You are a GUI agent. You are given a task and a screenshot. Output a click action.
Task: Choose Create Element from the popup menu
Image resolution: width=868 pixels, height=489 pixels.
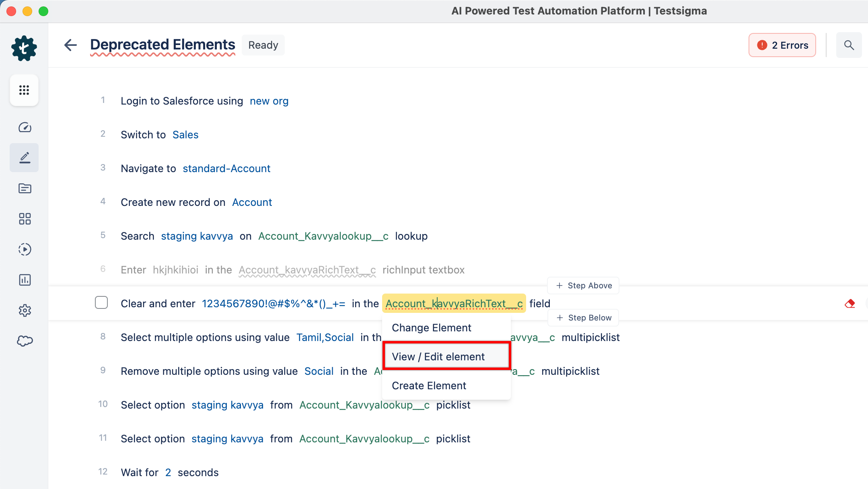point(446,386)
